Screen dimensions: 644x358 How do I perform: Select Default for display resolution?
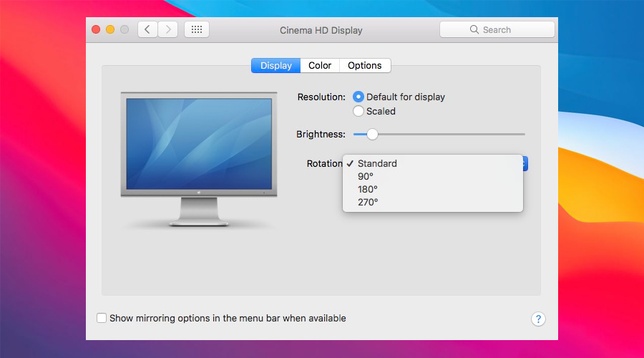pyautogui.click(x=358, y=97)
